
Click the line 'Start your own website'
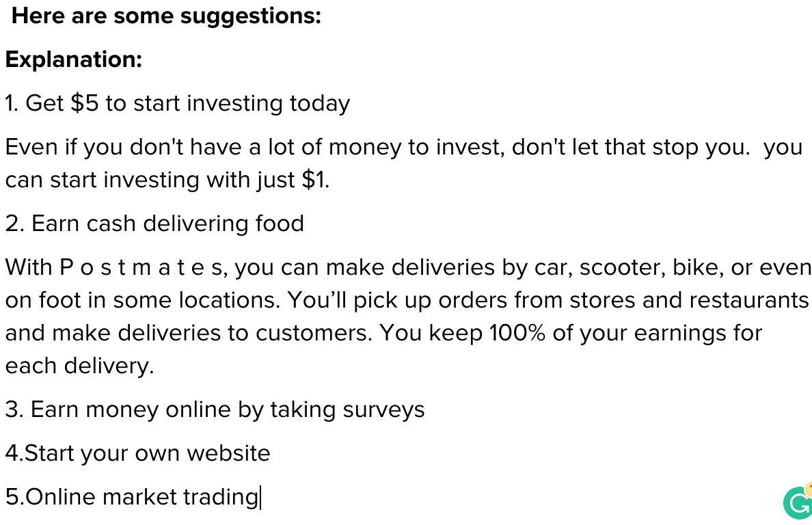pos(138,453)
